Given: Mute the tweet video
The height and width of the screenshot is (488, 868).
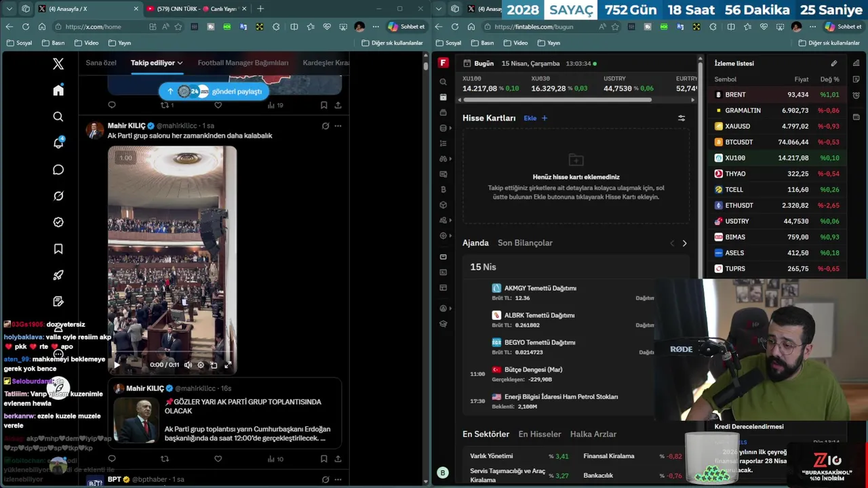Looking at the screenshot, I should pos(188,365).
